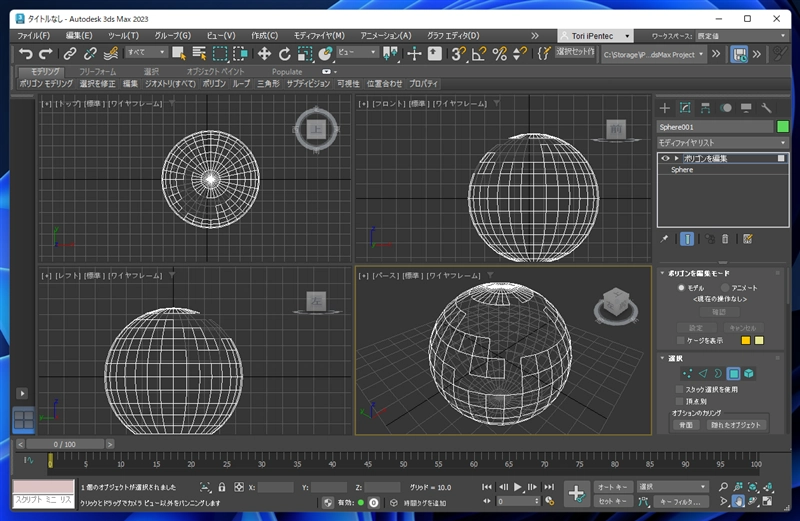The image size is (800, 521).
Task: Click the ジオメトリ(すべて) ribbon panel button
Action: (x=170, y=84)
